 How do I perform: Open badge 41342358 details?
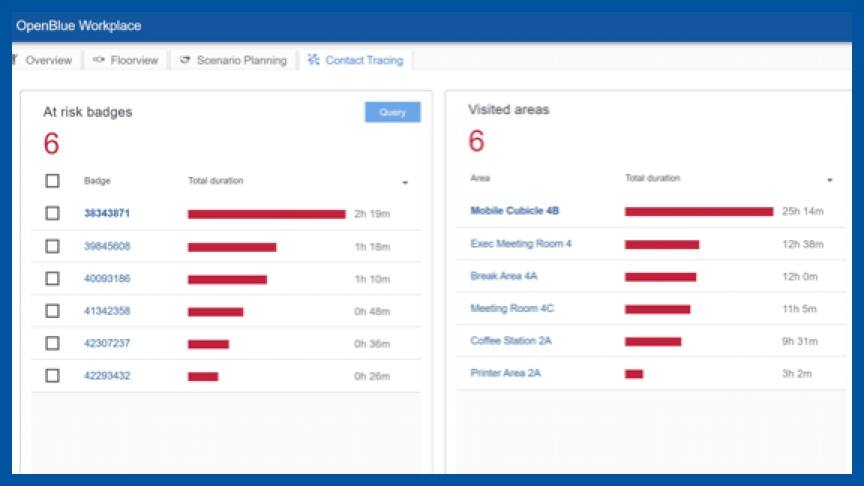click(107, 311)
